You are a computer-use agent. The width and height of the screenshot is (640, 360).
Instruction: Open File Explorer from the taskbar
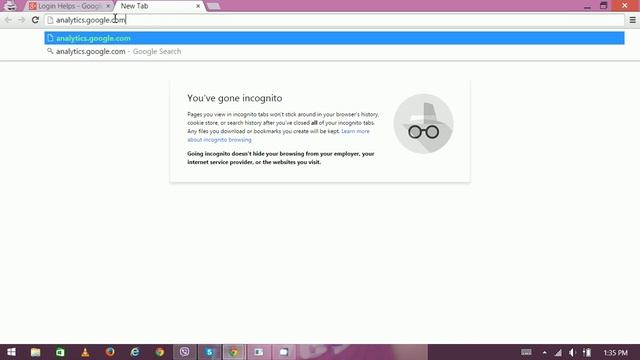36,352
